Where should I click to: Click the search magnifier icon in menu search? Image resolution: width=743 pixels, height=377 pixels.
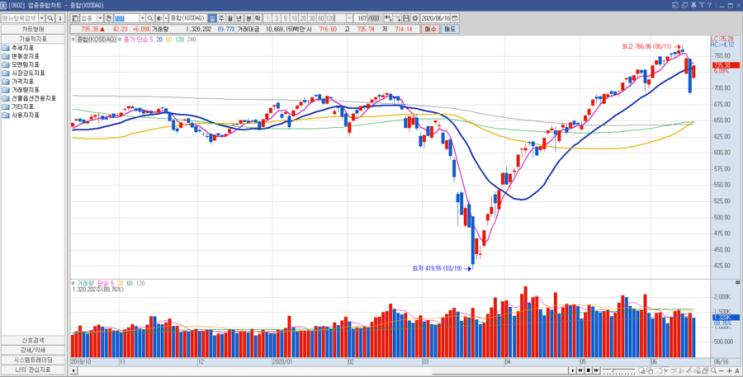(50, 18)
